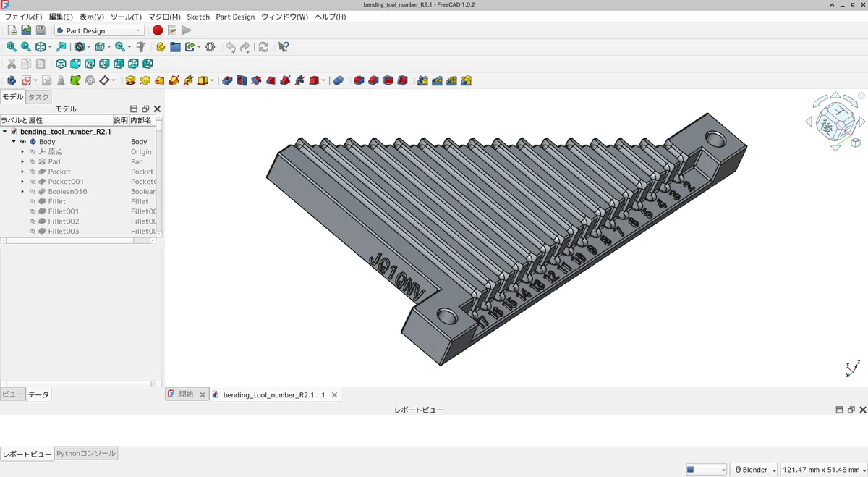Show Fillet via its eye icon
Viewport: 868px width, 477px height.
[x=32, y=201]
